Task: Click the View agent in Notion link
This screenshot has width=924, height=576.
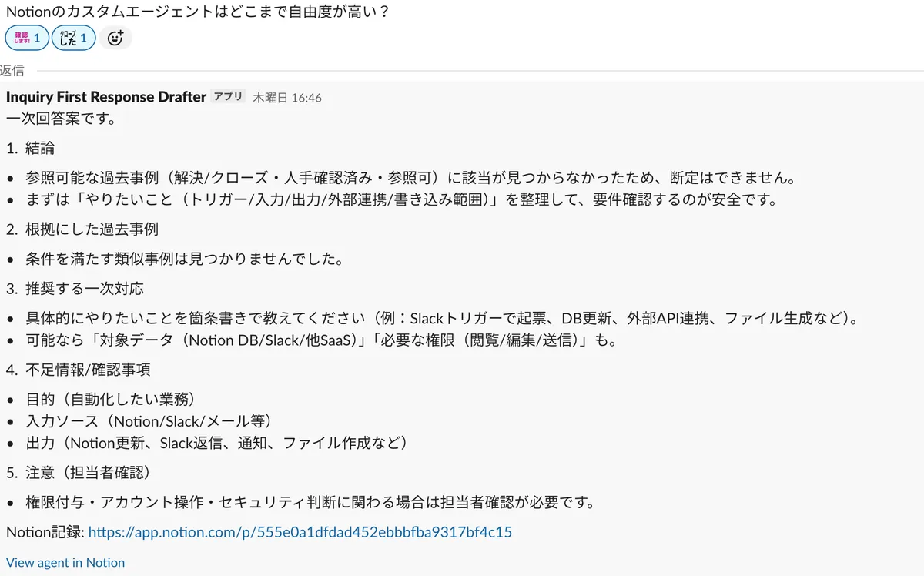Action: (65, 562)
